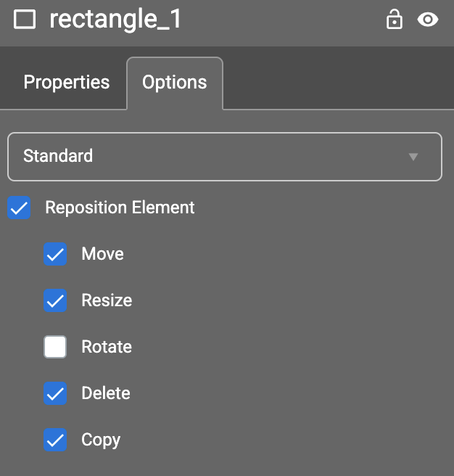Image resolution: width=454 pixels, height=476 pixels.
Task: Select the Options tab
Action: point(174,83)
